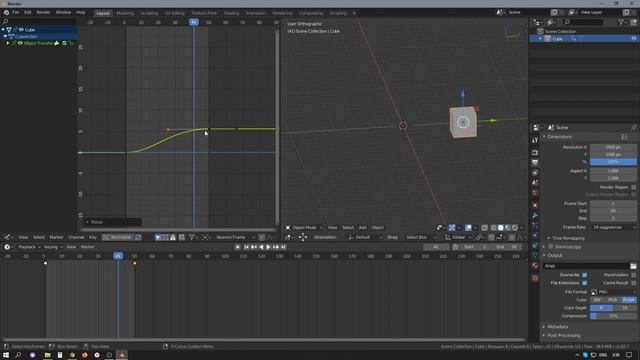This screenshot has height=360, width=640.
Task: Uncheck the Overwrite checkbox
Action: pos(584,275)
